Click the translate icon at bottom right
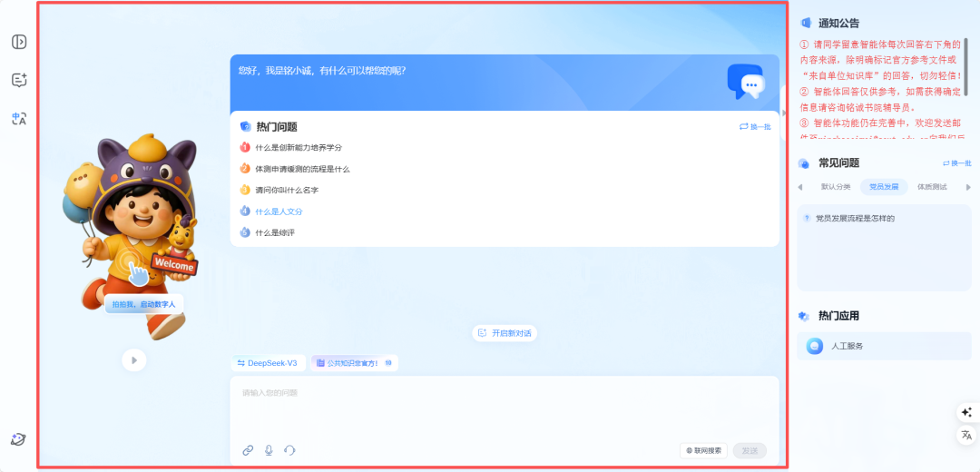The image size is (980, 472). pos(966,436)
